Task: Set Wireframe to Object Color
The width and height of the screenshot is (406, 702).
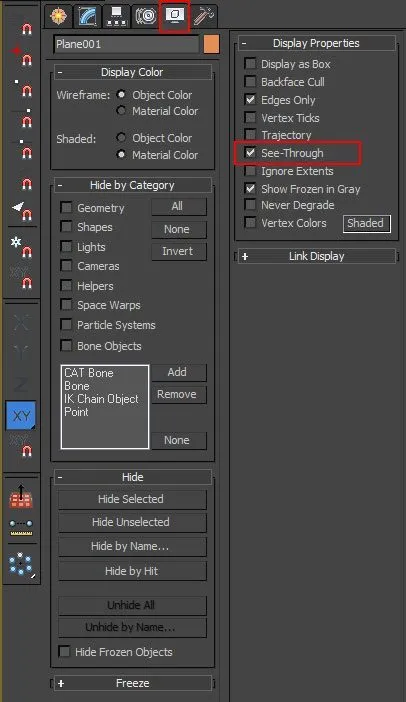Action: click(x=121, y=95)
